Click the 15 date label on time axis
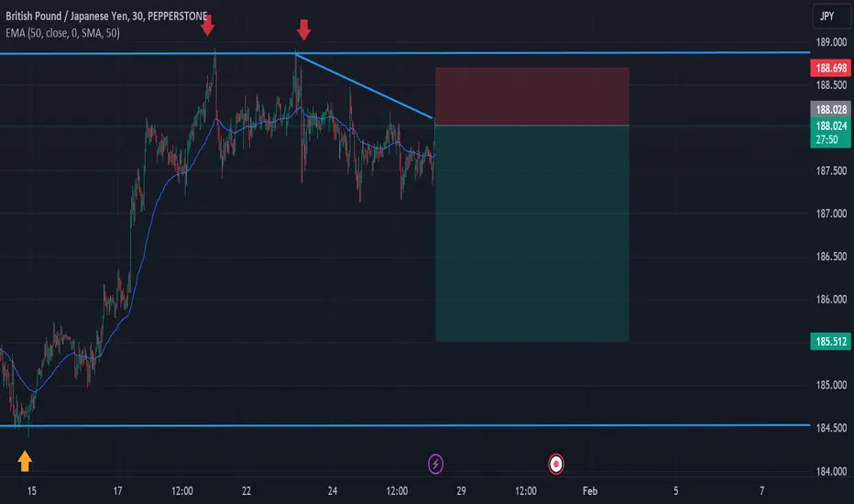 coord(31,491)
